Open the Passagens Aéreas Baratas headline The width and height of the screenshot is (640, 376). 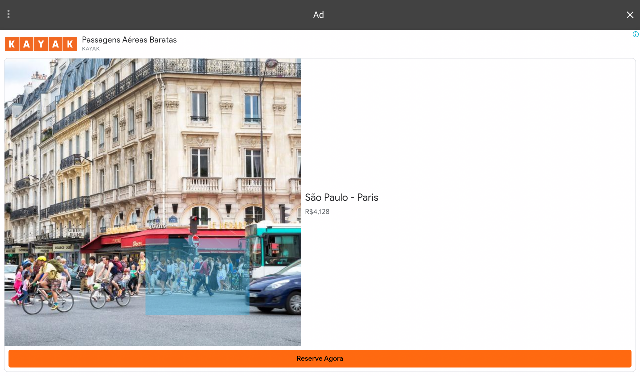[129, 40]
